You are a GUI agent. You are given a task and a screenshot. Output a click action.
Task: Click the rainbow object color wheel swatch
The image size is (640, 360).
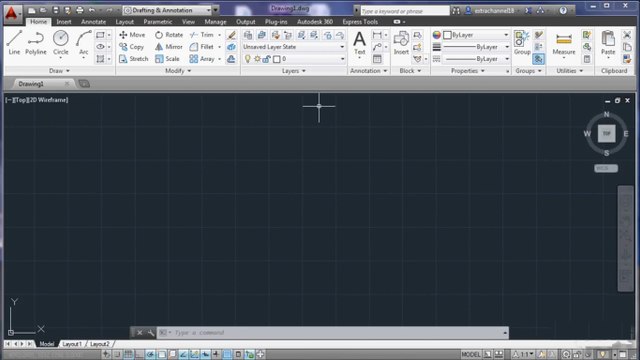[437, 35]
